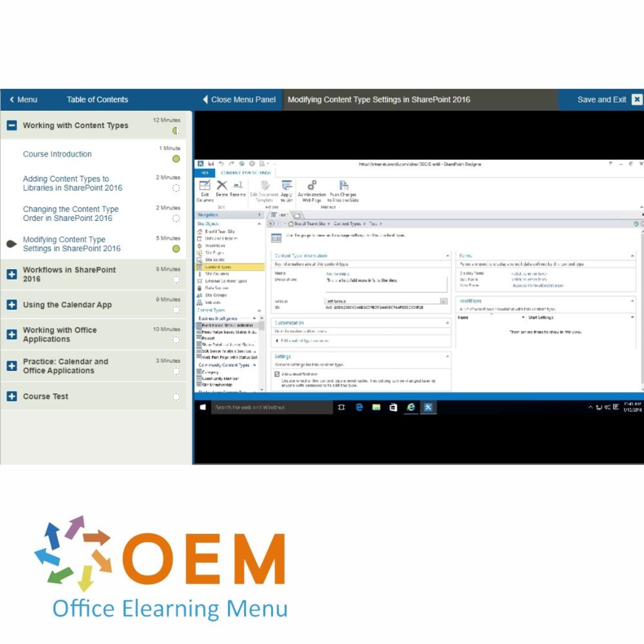Open Modifying Content Type Settings lesson
644x644 pixels.
(72, 244)
